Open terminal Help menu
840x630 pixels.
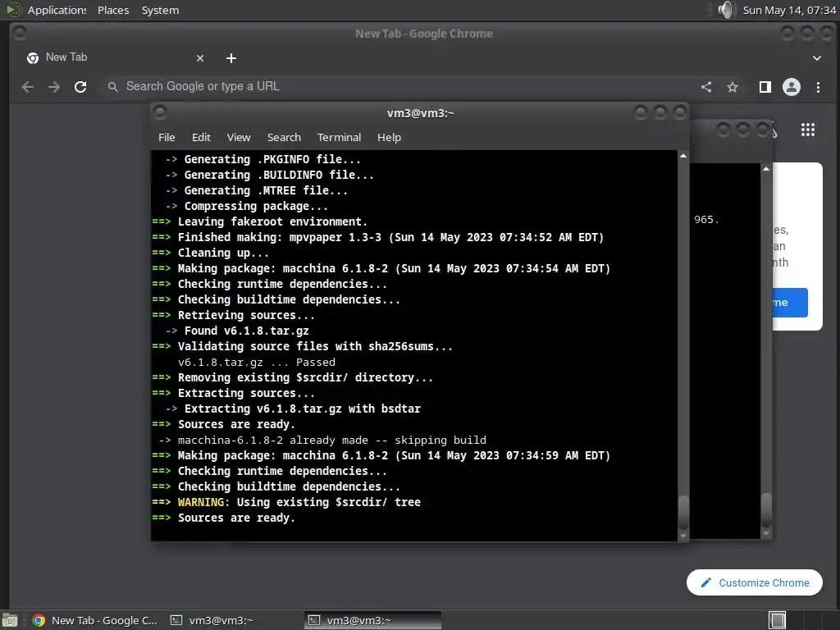(389, 137)
